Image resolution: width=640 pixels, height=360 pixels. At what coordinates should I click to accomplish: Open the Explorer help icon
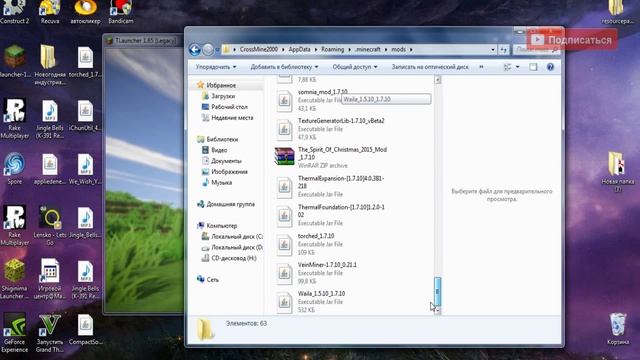coord(550,67)
